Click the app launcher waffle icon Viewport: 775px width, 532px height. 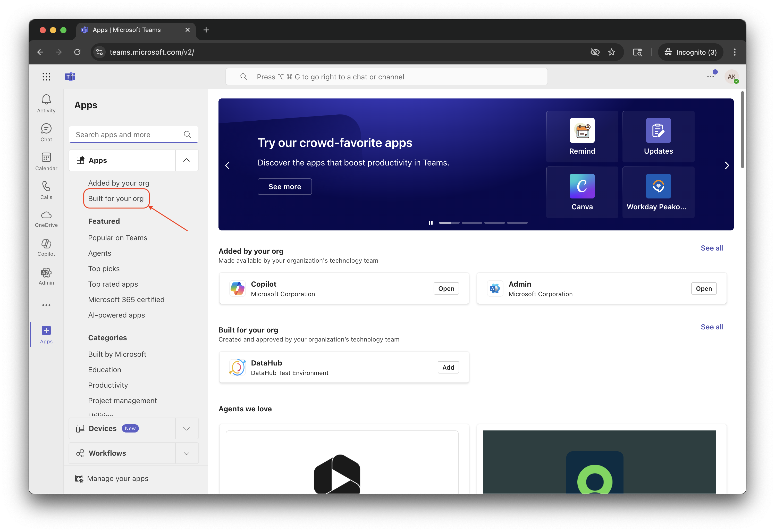[x=46, y=77]
